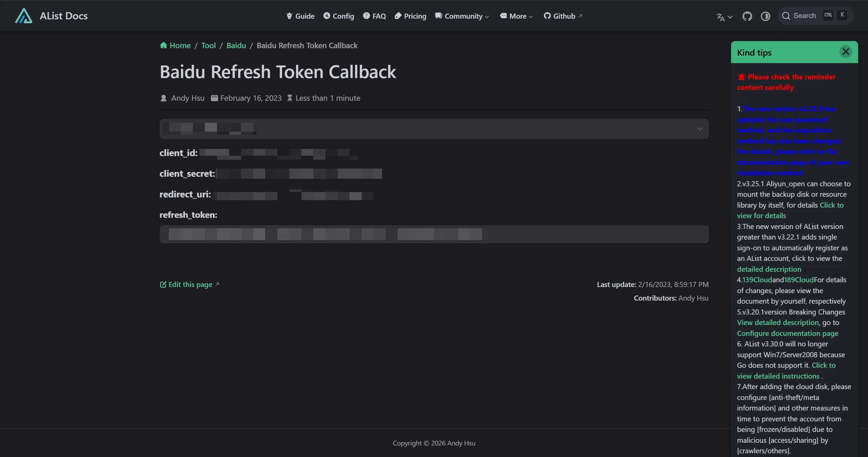Image resolution: width=868 pixels, height=457 pixels.
Task: Click the AList logo
Action: (24, 15)
